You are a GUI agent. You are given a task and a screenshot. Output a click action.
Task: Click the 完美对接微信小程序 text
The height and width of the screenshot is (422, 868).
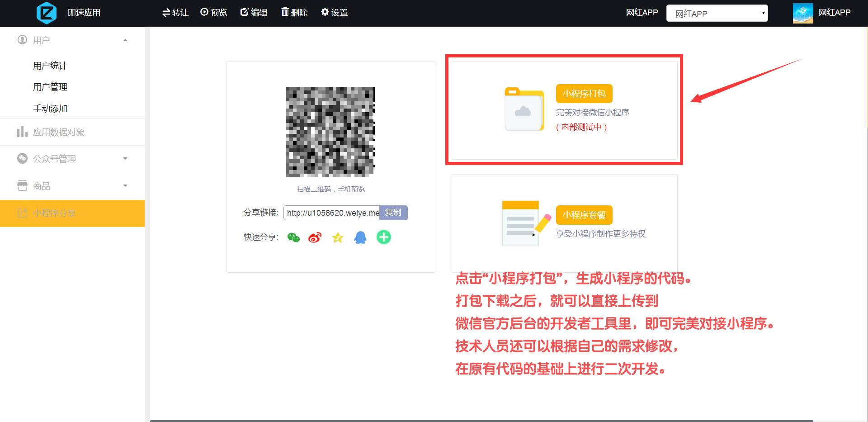point(593,112)
